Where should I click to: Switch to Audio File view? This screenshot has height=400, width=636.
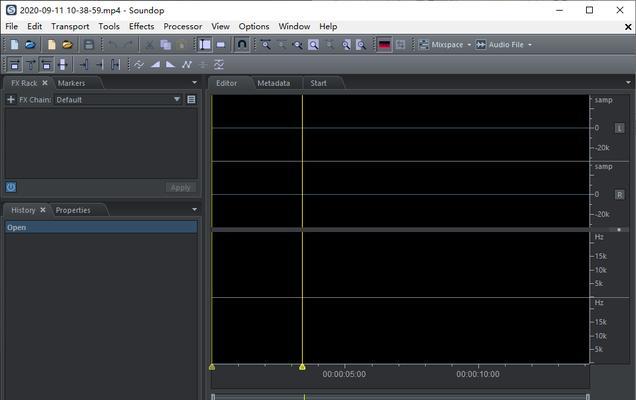click(500, 45)
